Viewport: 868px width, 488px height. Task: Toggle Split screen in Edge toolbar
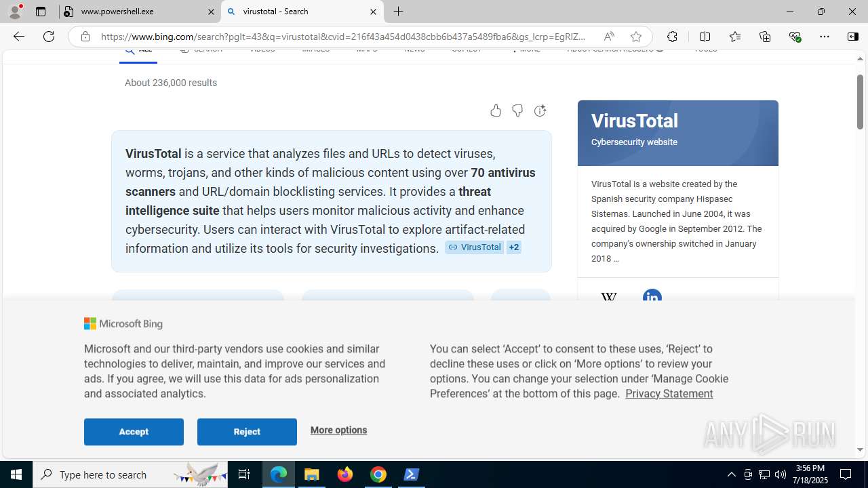[705, 37]
